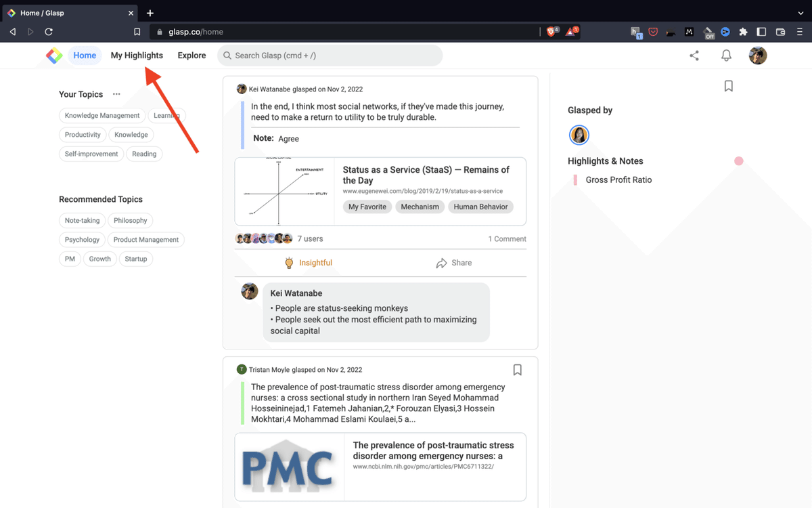Viewport: 812px width, 508px height.
Task: Click the browser forward button
Action: (30, 32)
